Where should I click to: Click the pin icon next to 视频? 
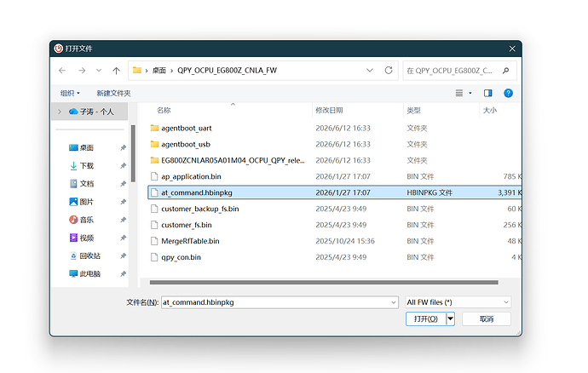click(123, 238)
